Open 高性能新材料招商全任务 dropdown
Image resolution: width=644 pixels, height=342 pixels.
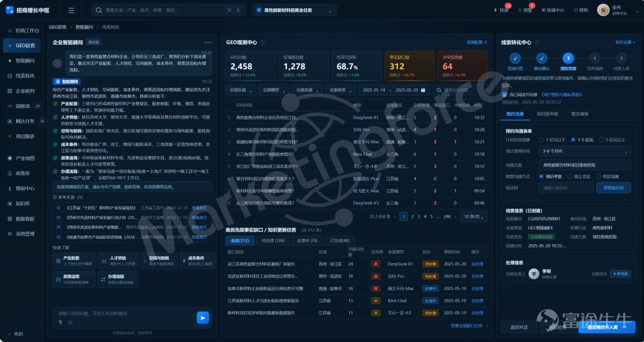(294, 10)
